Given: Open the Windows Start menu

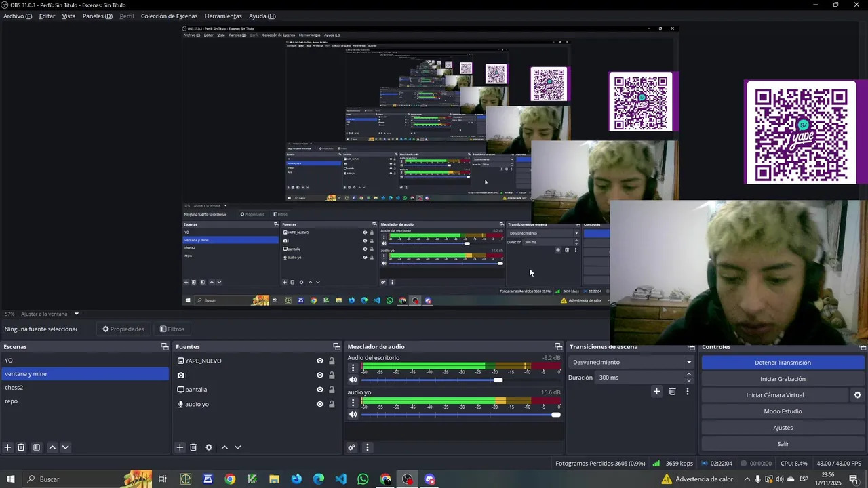Looking at the screenshot, I should tap(10, 479).
